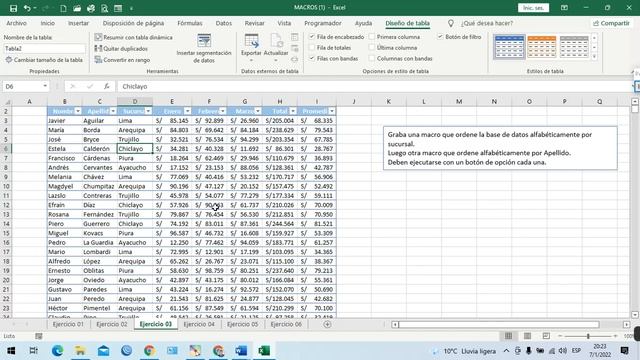Screen dimensions: 640x360
Task: Click the zoom slider in the status bar
Action: pyautogui.click(x=588, y=336)
